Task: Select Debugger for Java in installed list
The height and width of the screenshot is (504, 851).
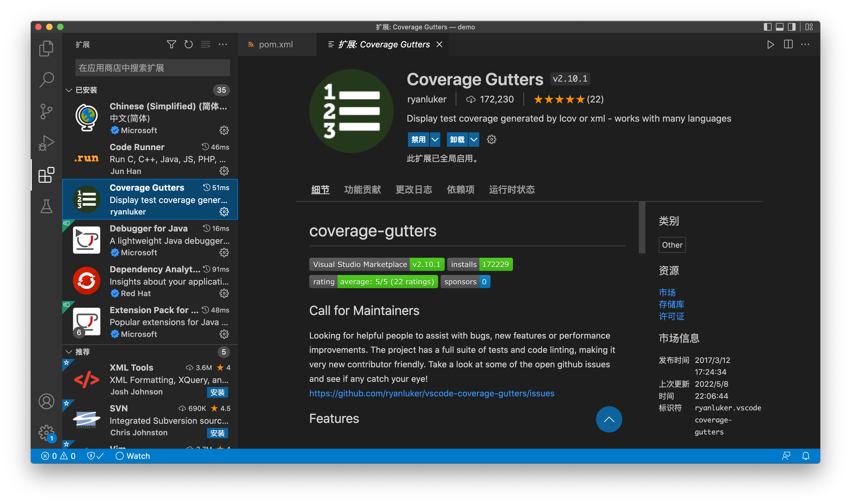Action: [x=150, y=240]
